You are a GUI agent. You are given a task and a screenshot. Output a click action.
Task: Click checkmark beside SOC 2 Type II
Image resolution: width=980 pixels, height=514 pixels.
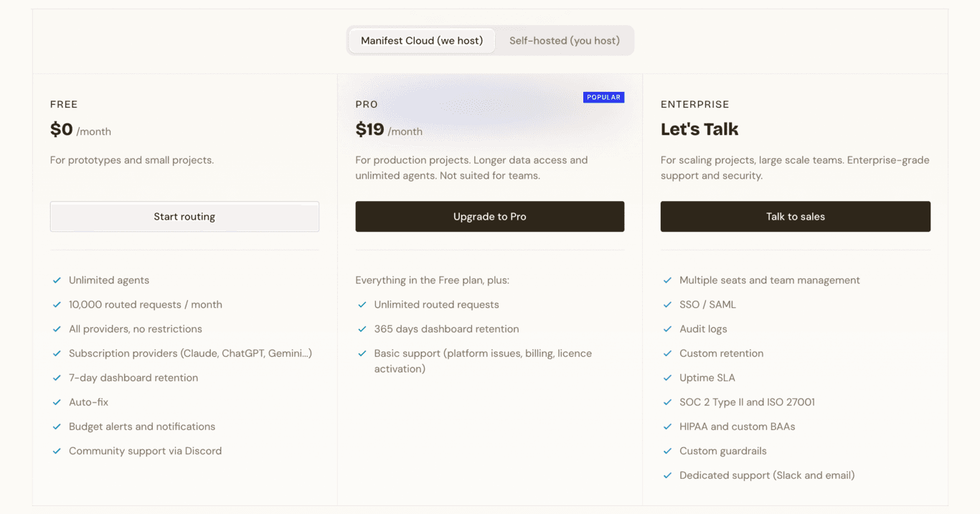tap(667, 403)
